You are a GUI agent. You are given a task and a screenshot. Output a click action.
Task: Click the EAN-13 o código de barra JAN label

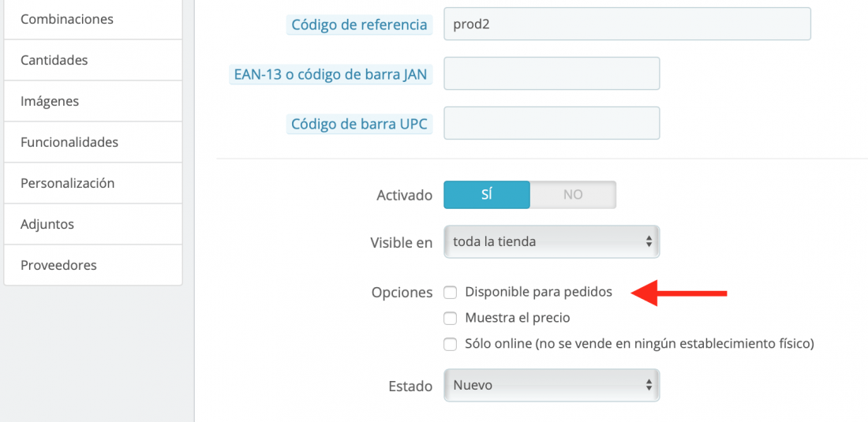pos(331,75)
